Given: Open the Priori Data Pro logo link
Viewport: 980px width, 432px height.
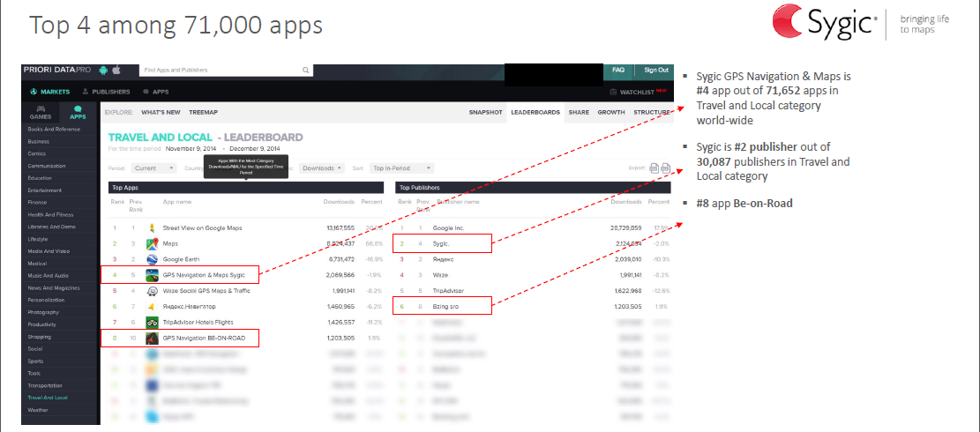Looking at the screenshot, I should point(56,70).
